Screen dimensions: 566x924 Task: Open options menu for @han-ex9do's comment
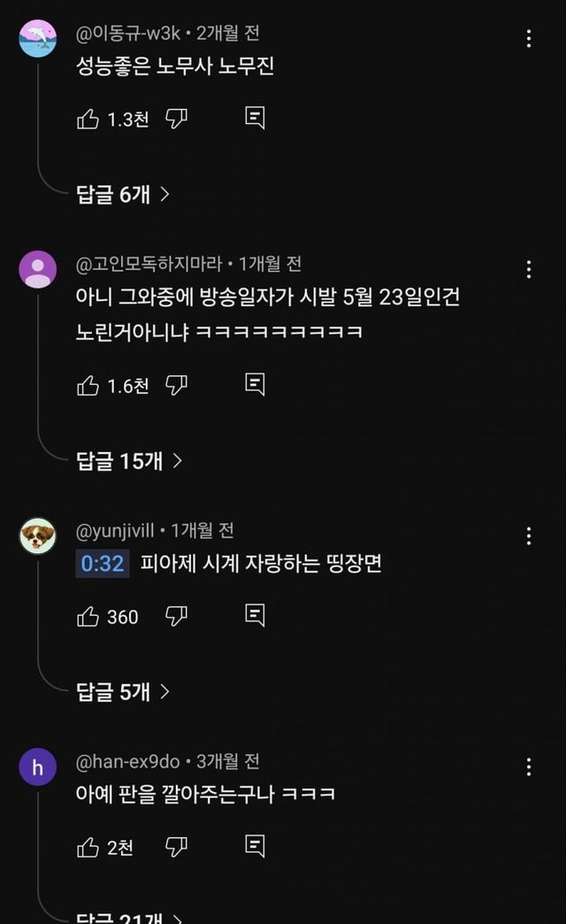(528, 766)
